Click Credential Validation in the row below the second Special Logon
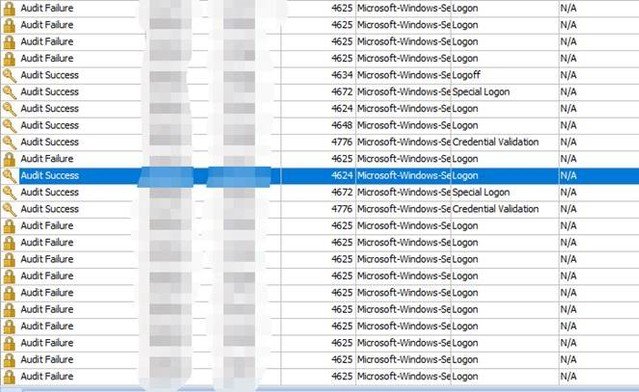 coord(496,209)
